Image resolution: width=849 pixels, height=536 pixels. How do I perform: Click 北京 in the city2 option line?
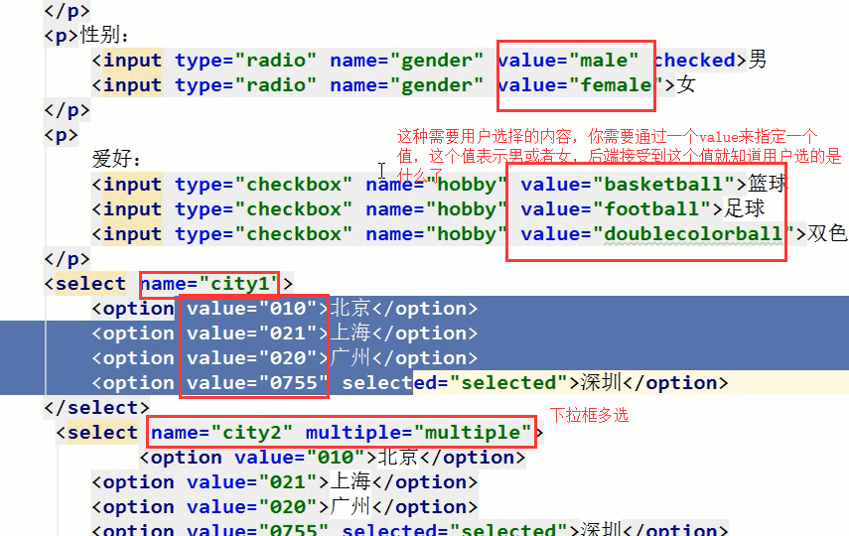coord(398,457)
